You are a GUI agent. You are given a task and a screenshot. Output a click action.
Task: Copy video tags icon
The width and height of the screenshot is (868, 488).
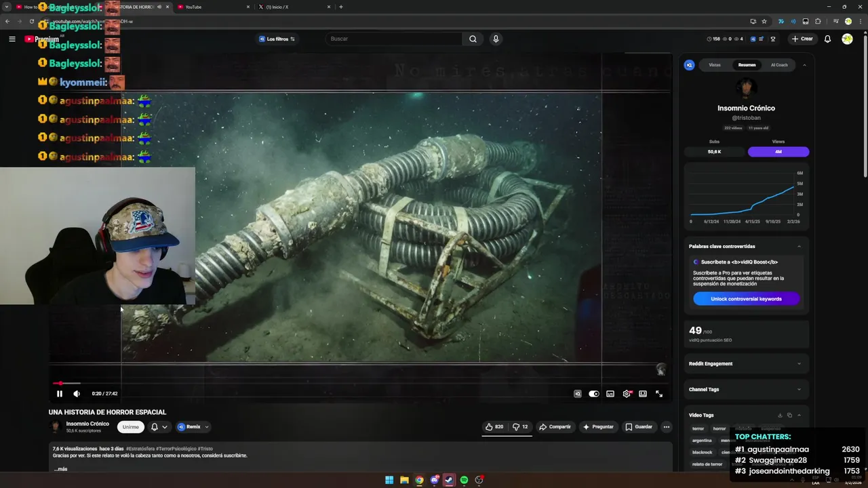click(x=789, y=415)
